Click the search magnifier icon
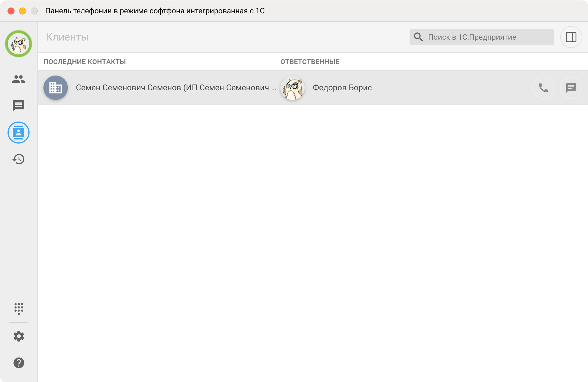588x382 pixels. [x=418, y=37]
